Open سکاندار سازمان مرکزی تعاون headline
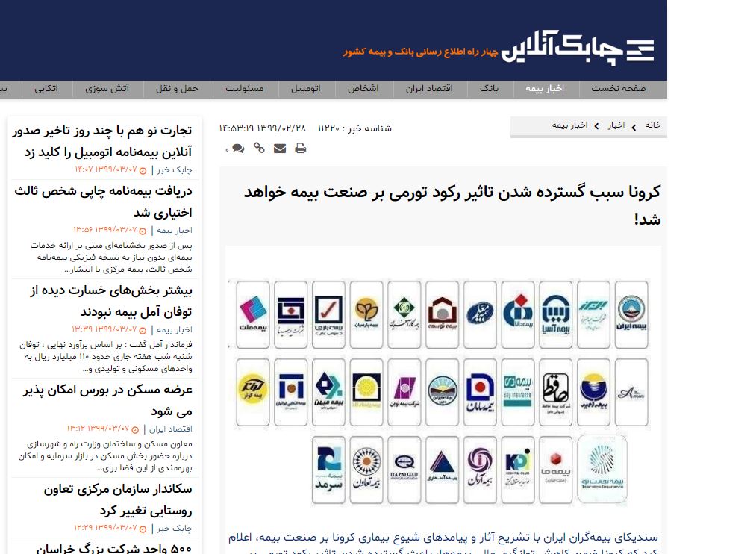 pos(118,499)
